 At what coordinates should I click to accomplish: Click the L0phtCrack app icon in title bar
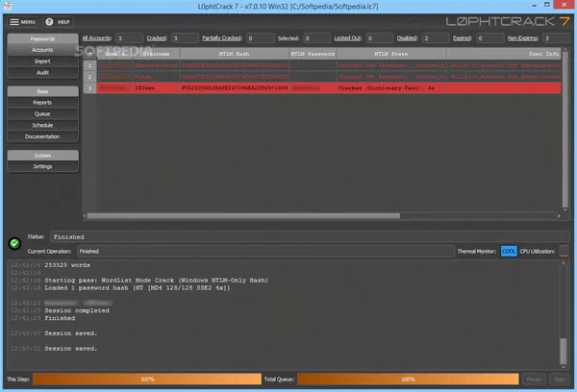click(7, 6)
